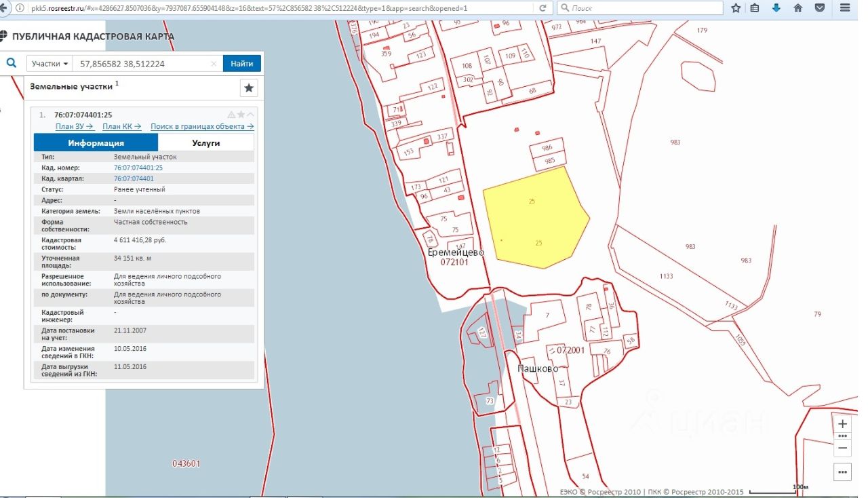Open the map tools button below the minus
The image size is (868, 498).
coord(843,472)
